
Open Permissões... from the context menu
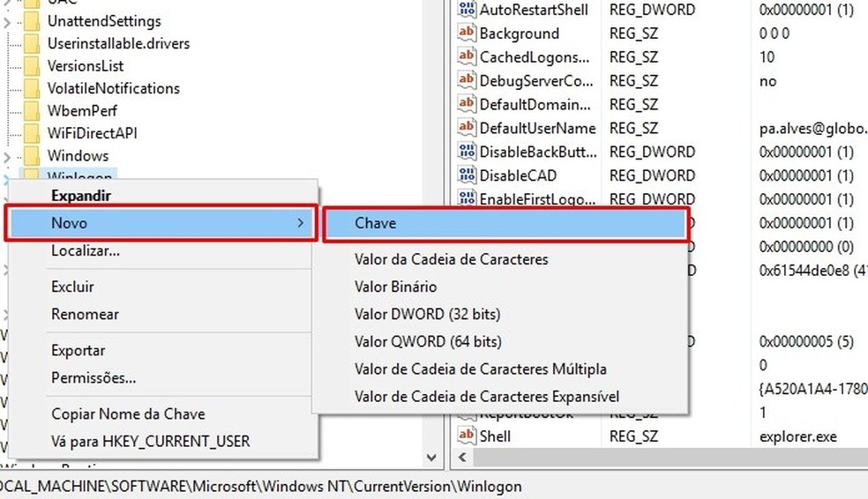click(93, 378)
